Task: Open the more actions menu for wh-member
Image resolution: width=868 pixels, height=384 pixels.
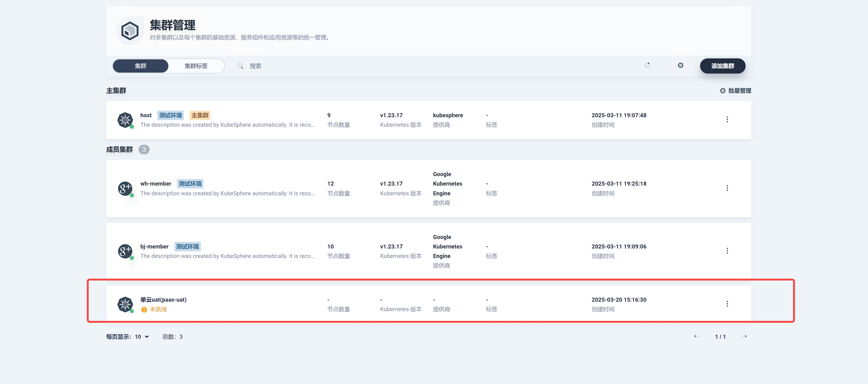Action: [727, 188]
